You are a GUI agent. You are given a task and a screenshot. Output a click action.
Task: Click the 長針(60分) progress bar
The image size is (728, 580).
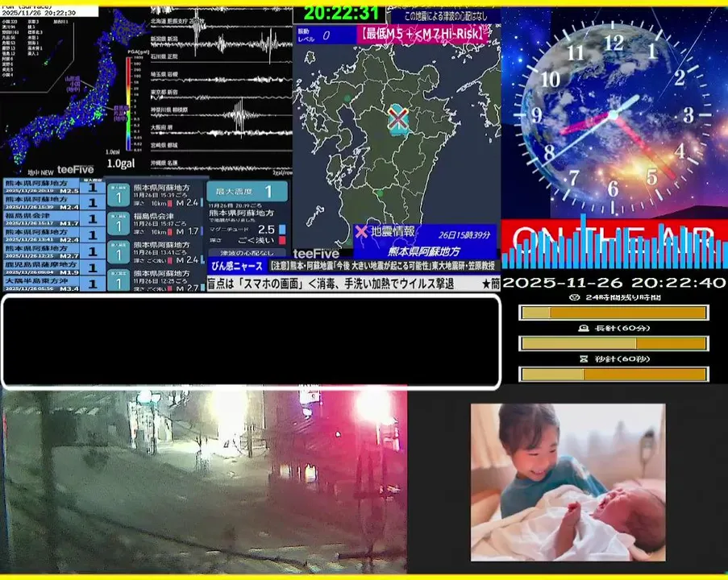coord(614,343)
